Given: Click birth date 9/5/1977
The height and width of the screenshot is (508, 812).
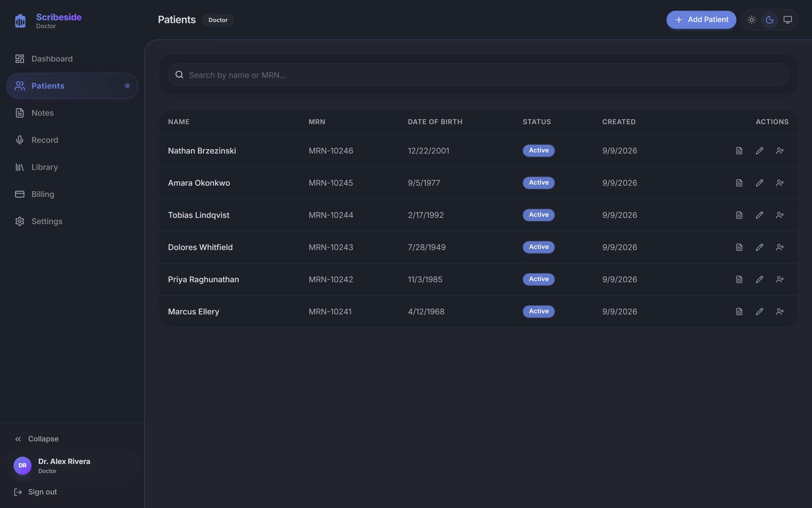Looking at the screenshot, I should click(x=424, y=183).
